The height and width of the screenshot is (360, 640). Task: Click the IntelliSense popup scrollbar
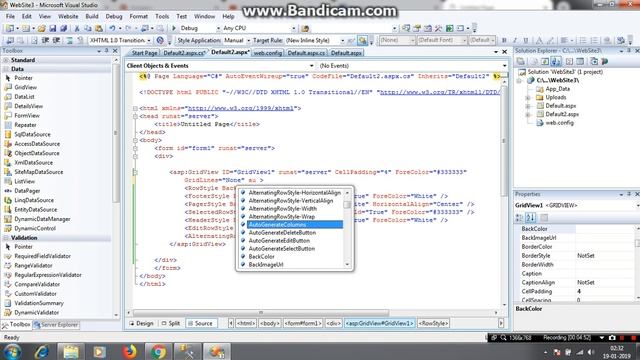coord(347,229)
